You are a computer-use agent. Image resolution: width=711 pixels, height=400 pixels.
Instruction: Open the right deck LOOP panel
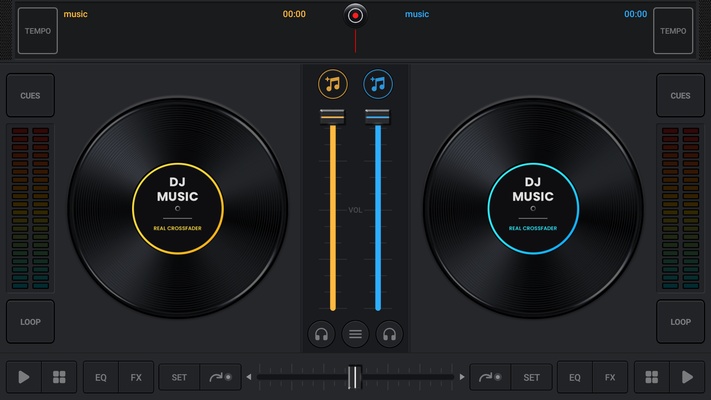tap(680, 322)
